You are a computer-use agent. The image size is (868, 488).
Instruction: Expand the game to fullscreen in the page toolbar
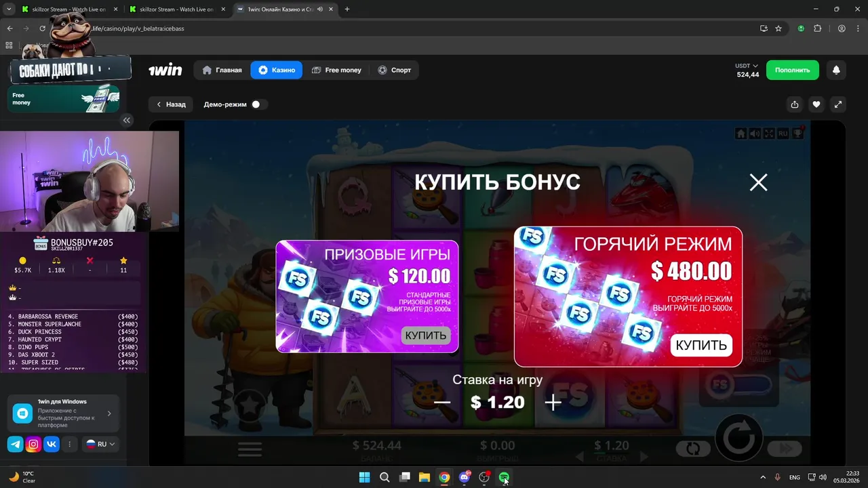click(838, 104)
